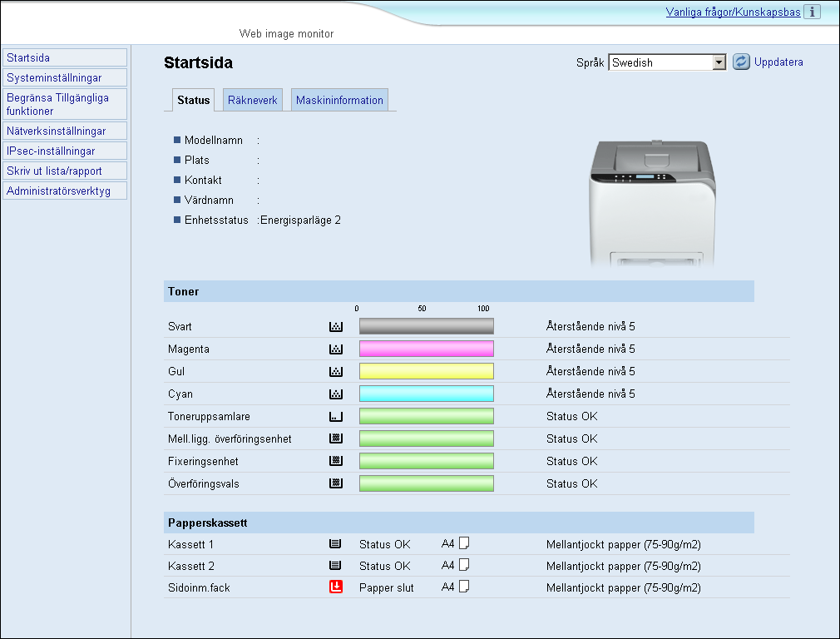This screenshot has height=639, width=840.
Task: Click the Toneruppsamlare waste bottle icon
Action: tap(336, 417)
